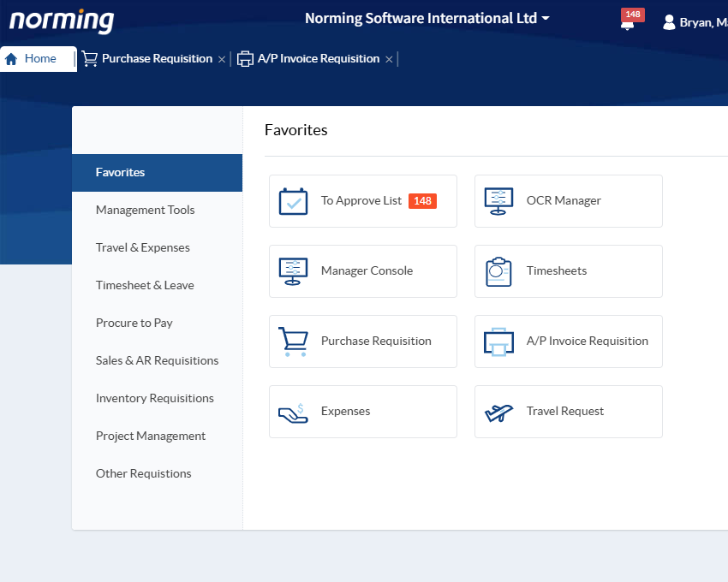The height and width of the screenshot is (582, 728).
Task: Click the Manager Console icon
Action: (293, 271)
